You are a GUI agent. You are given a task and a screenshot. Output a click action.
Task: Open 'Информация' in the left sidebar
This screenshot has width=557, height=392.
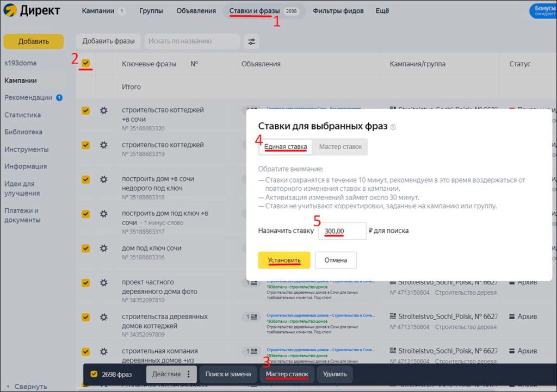26,166
